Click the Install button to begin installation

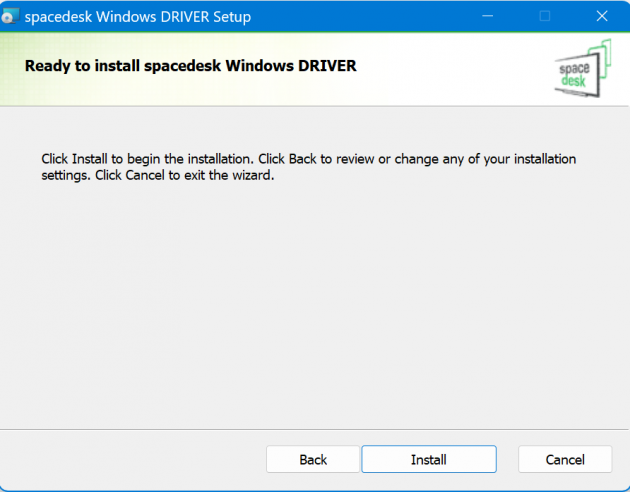[x=428, y=459]
